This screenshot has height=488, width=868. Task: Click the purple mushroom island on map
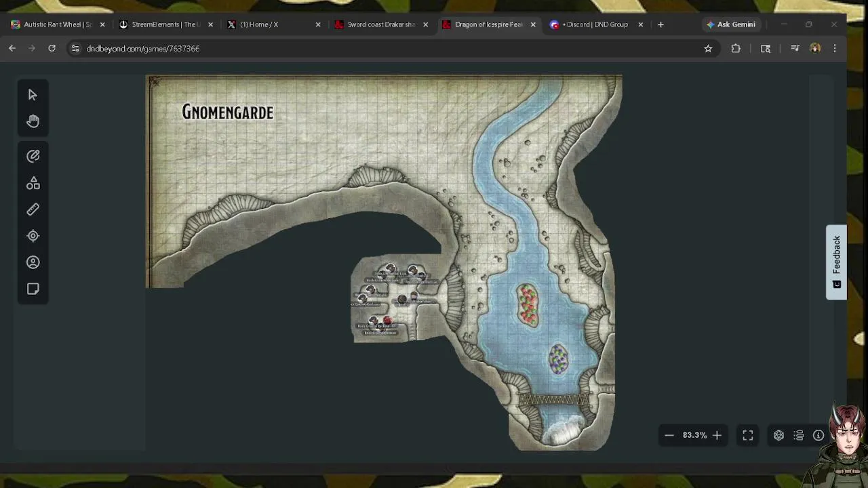coord(558,359)
